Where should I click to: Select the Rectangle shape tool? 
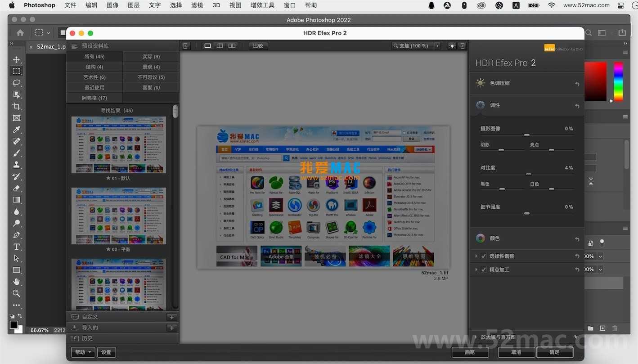tap(17, 270)
